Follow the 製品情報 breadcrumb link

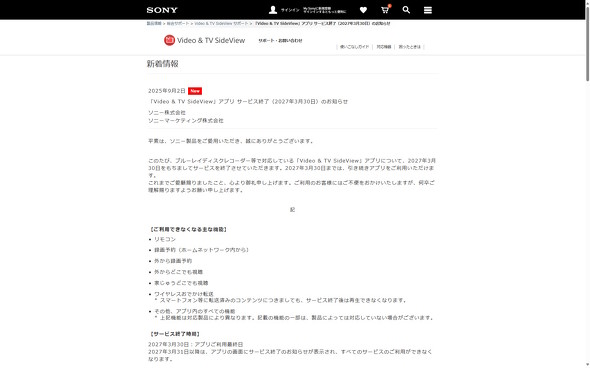pos(154,23)
